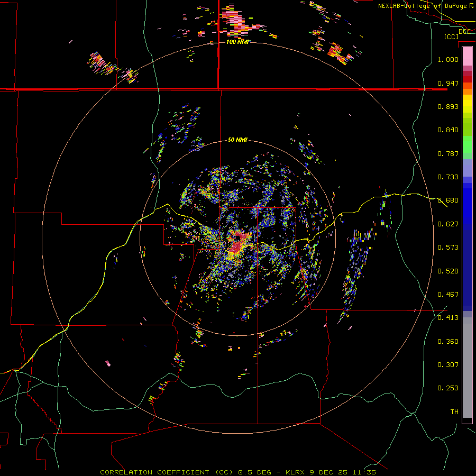This screenshot has height=476, width=476.
Task: Click the 0.253 scale value
Action: 448,388
